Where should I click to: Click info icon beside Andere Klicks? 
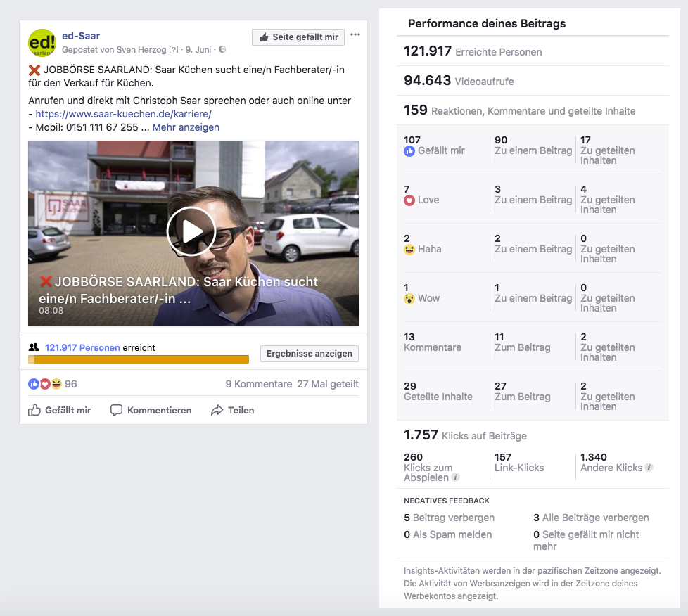point(649,467)
